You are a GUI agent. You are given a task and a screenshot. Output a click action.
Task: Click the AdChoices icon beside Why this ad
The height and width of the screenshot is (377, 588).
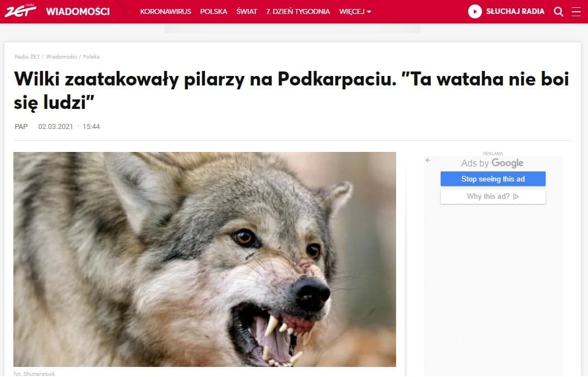click(516, 197)
